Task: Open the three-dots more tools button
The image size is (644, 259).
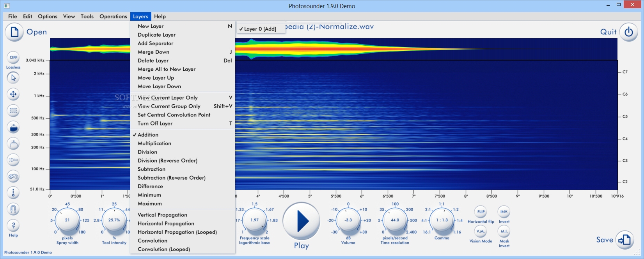Action: [x=13, y=193]
